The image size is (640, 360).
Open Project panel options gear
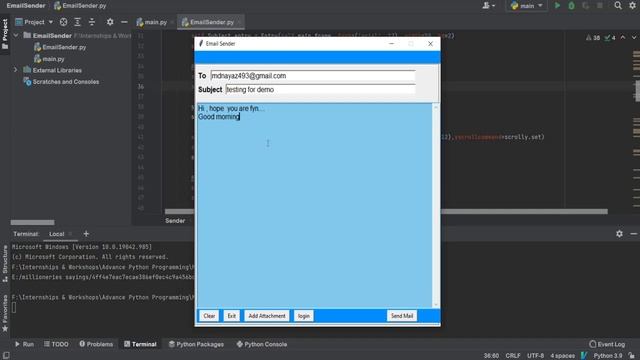[x=110, y=22]
